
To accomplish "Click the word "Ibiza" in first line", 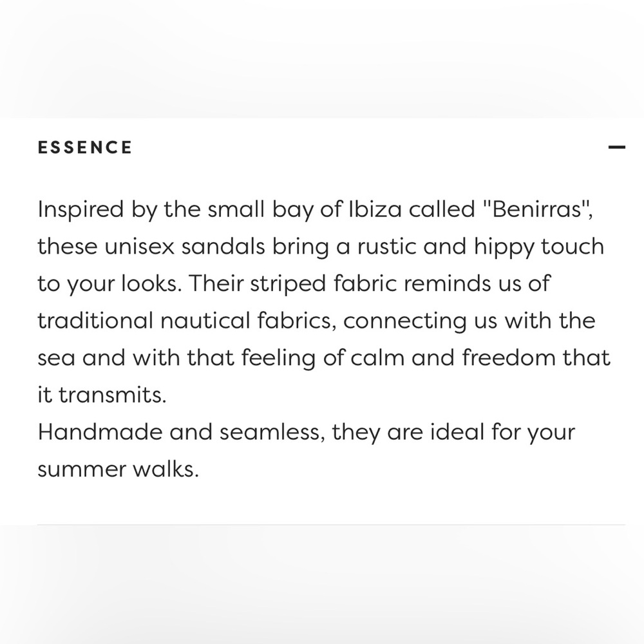I will click(375, 209).
